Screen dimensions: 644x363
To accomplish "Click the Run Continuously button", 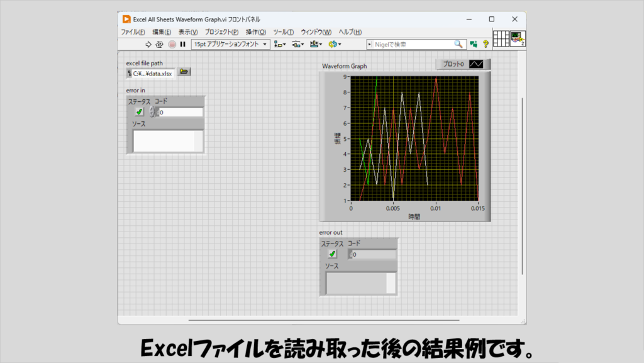I will (x=159, y=44).
